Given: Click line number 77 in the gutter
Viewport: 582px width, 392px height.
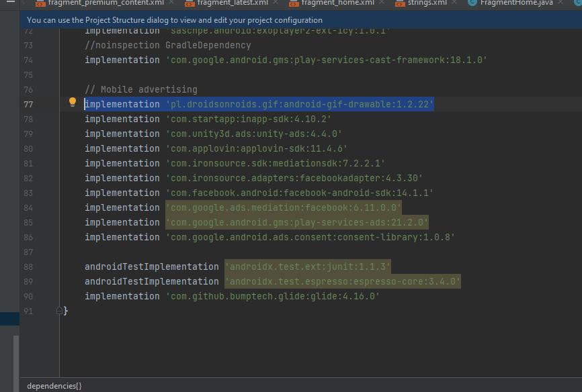Looking at the screenshot, I should tap(28, 105).
